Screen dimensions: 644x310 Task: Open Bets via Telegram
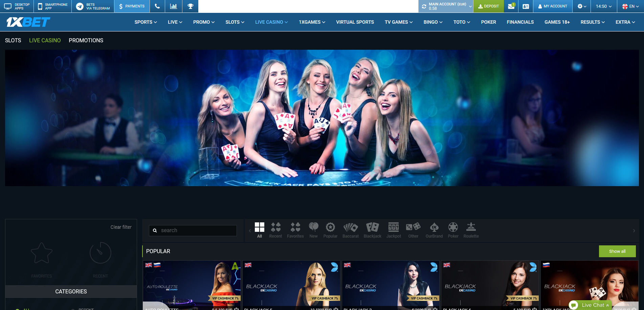(93, 6)
